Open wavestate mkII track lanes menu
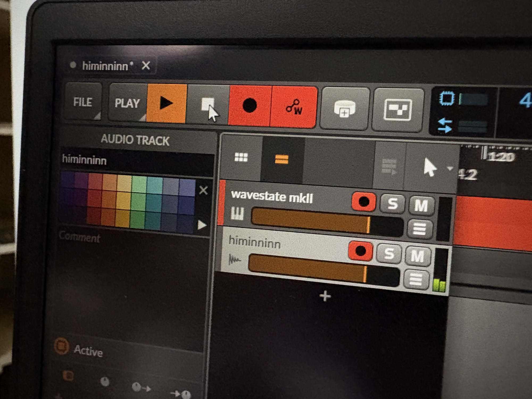 point(419,229)
